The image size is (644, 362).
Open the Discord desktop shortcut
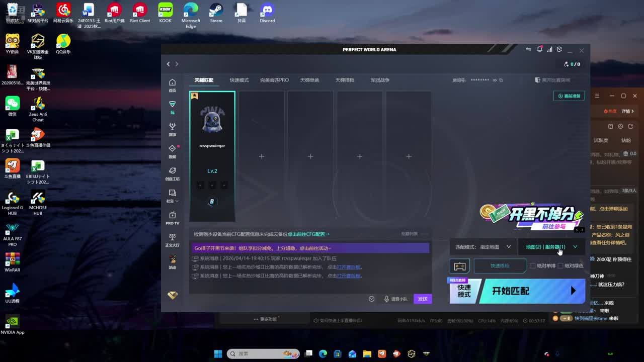[267, 13]
